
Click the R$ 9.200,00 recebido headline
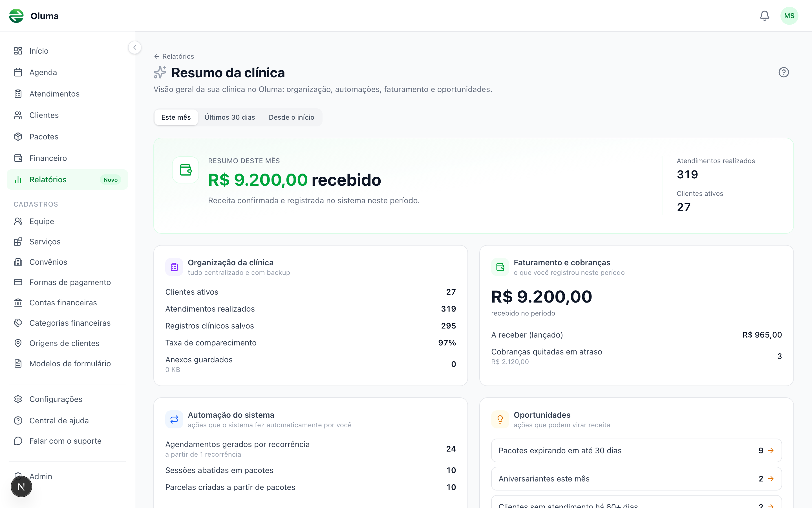294,180
